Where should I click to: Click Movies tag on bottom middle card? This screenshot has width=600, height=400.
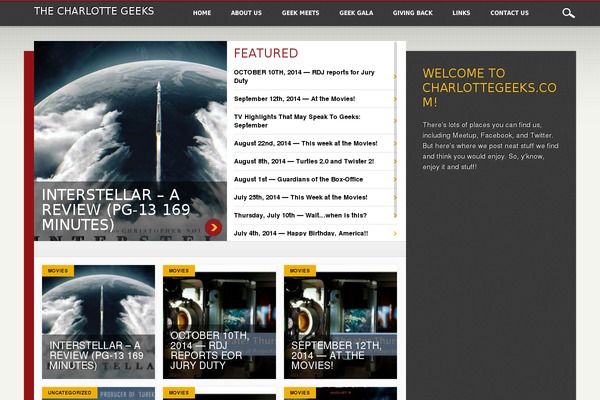[179, 393]
